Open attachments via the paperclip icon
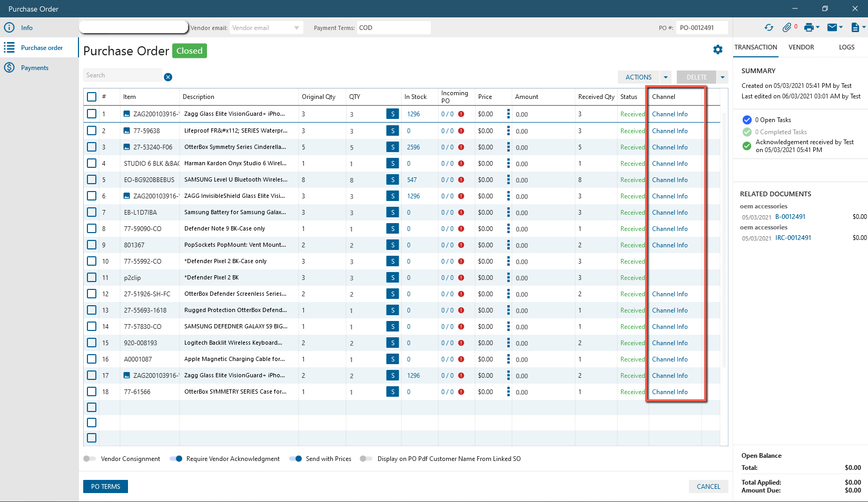868x502 pixels. pos(787,27)
